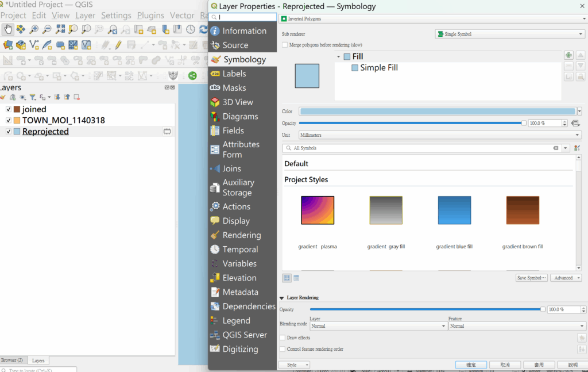Open the Inverted Polygons renderer dropdown
This screenshot has width=588, height=372.
pos(433,19)
